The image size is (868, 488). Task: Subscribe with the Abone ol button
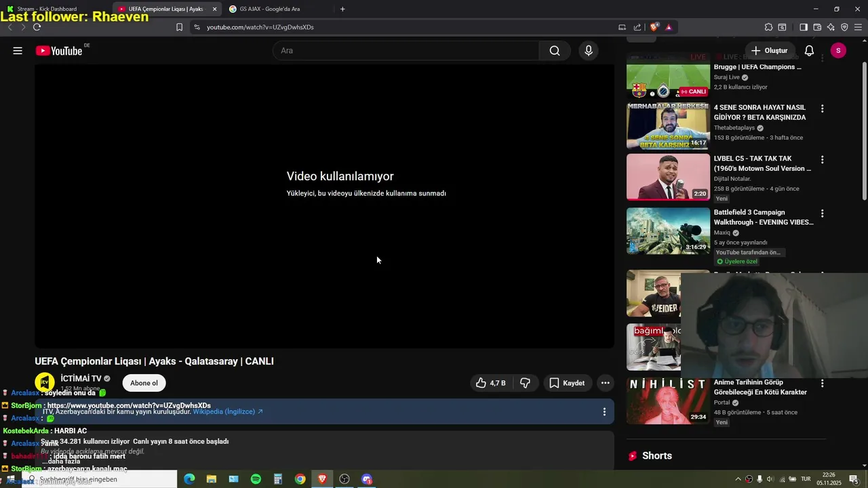[144, 383]
